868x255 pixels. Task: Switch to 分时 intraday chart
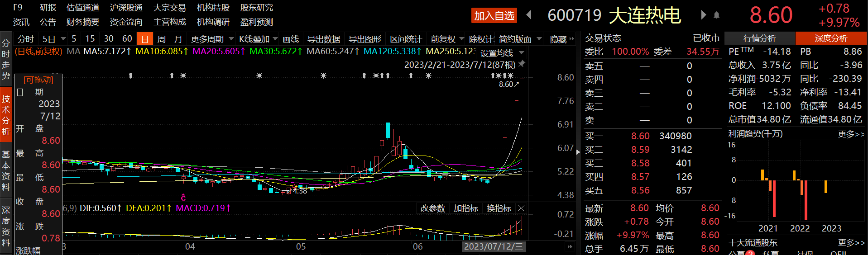(x=26, y=39)
